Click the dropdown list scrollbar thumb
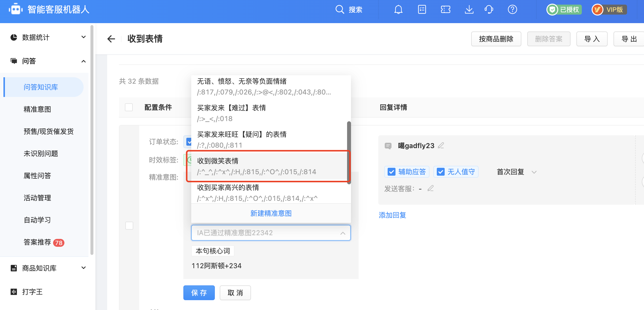 click(349, 153)
